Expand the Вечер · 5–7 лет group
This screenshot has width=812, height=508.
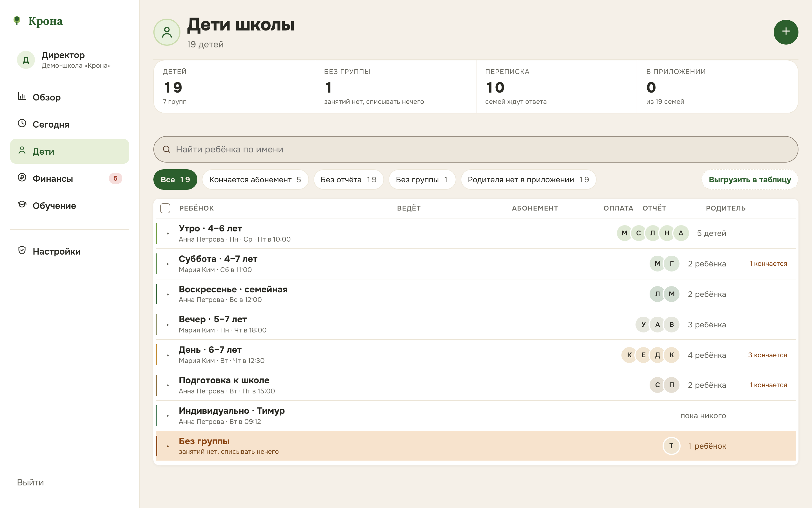[168, 325]
